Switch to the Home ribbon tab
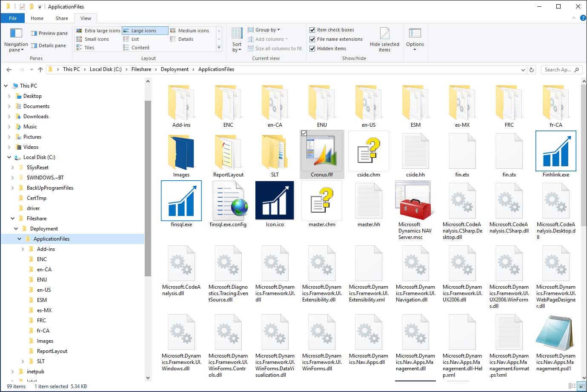This screenshot has width=587, height=392. [x=37, y=18]
